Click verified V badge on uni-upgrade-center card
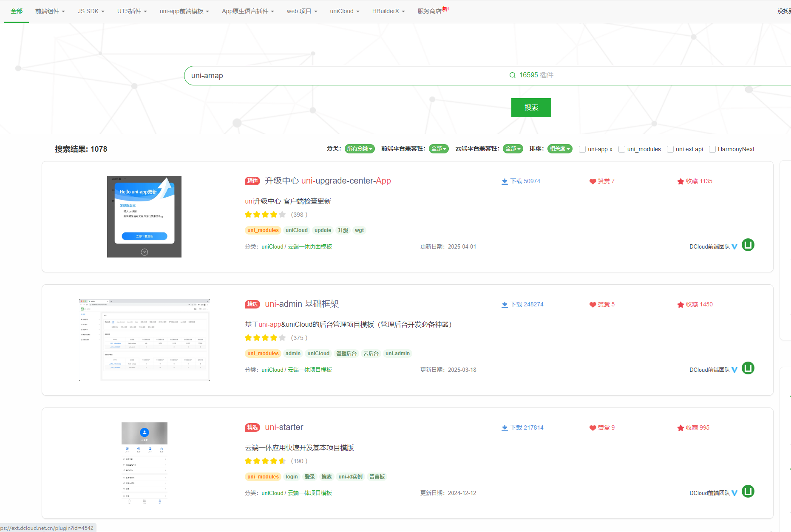 click(x=734, y=247)
